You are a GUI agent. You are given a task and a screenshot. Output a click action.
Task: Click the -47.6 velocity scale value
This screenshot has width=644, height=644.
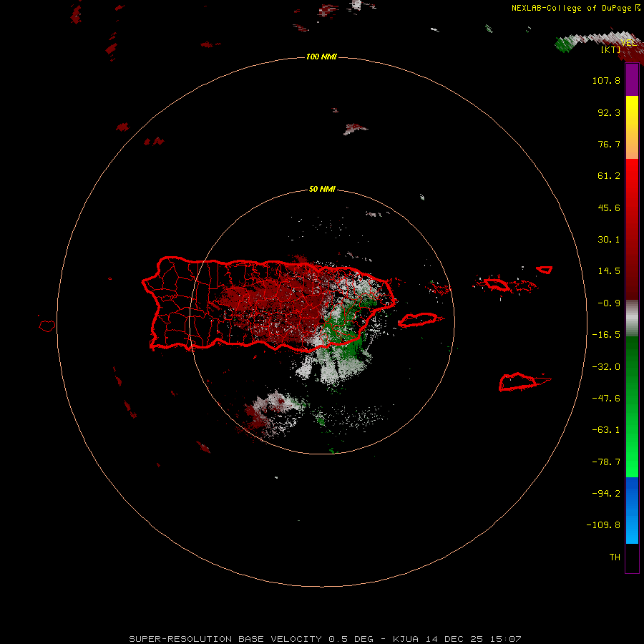(x=606, y=399)
